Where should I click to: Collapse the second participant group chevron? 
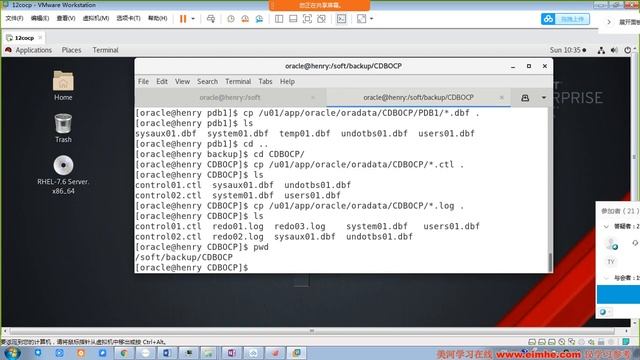point(606,278)
